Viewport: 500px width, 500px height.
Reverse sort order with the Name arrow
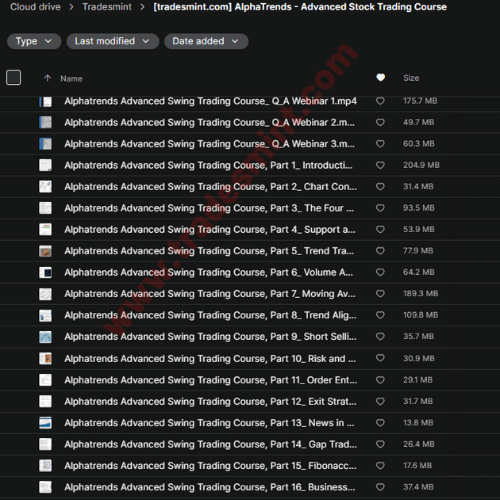[x=48, y=78]
